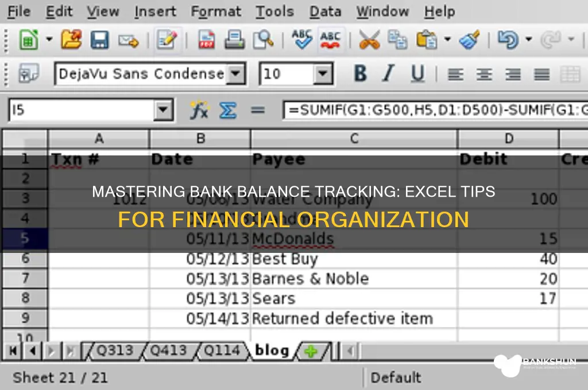Open the Undo history dropdown arrow
This screenshot has height=390, width=588.
click(529, 39)
